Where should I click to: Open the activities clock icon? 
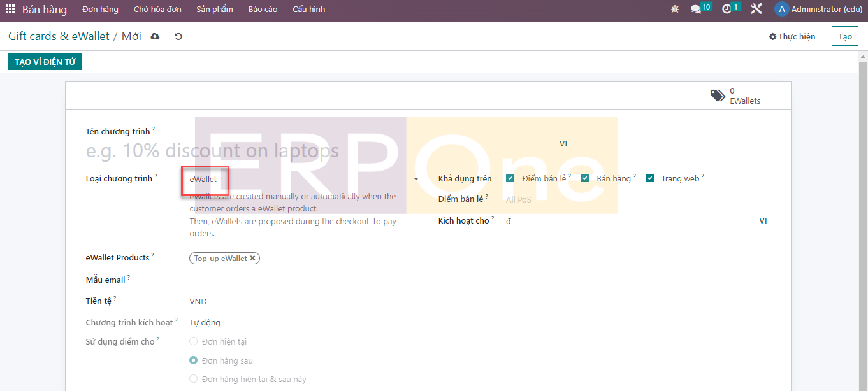tap(727, 10)
